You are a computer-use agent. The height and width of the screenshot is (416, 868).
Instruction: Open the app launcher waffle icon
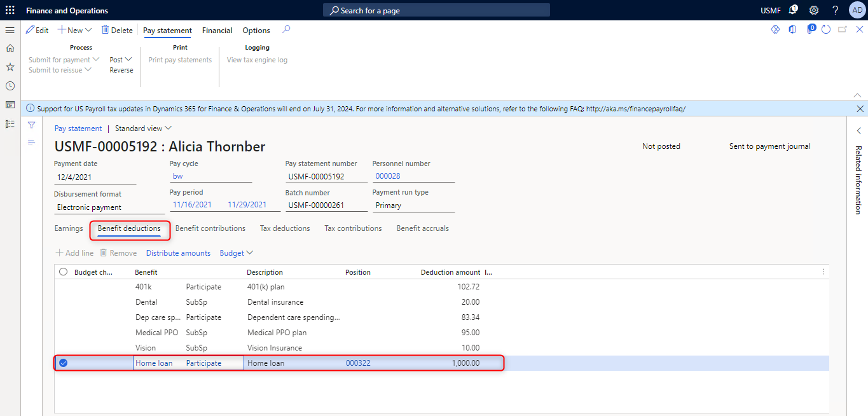click(x=10, y=10)
